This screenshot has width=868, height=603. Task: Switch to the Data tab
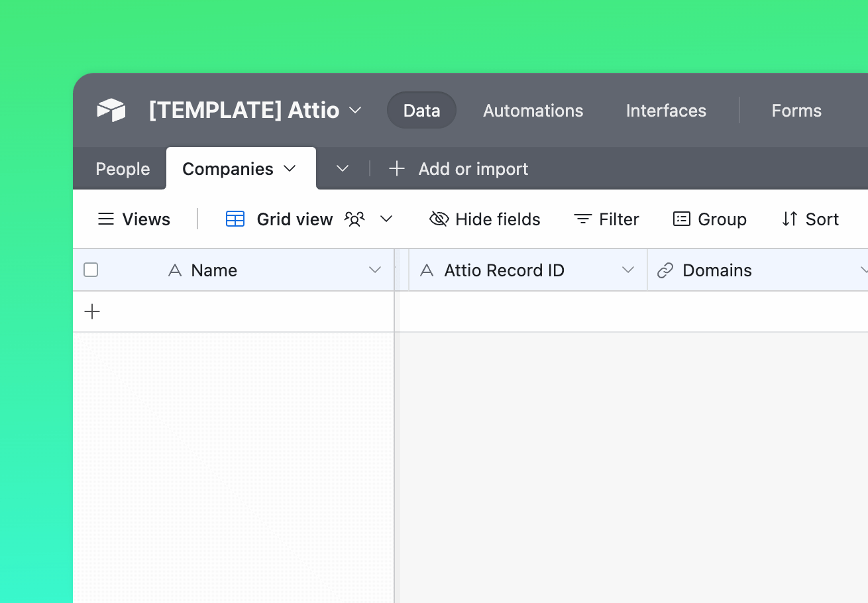pos(422,110)
